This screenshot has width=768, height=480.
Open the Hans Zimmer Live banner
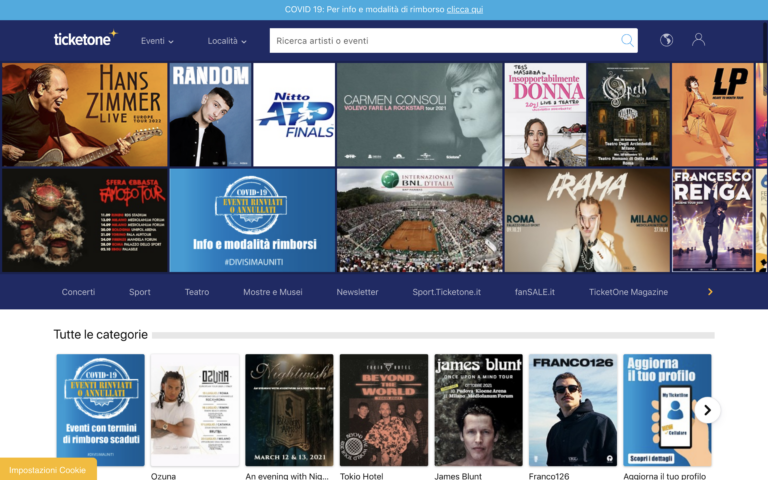(x=84, y=115)
